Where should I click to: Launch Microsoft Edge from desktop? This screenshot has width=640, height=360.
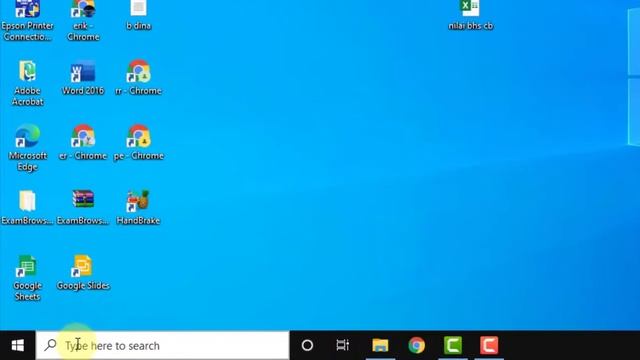27,148
